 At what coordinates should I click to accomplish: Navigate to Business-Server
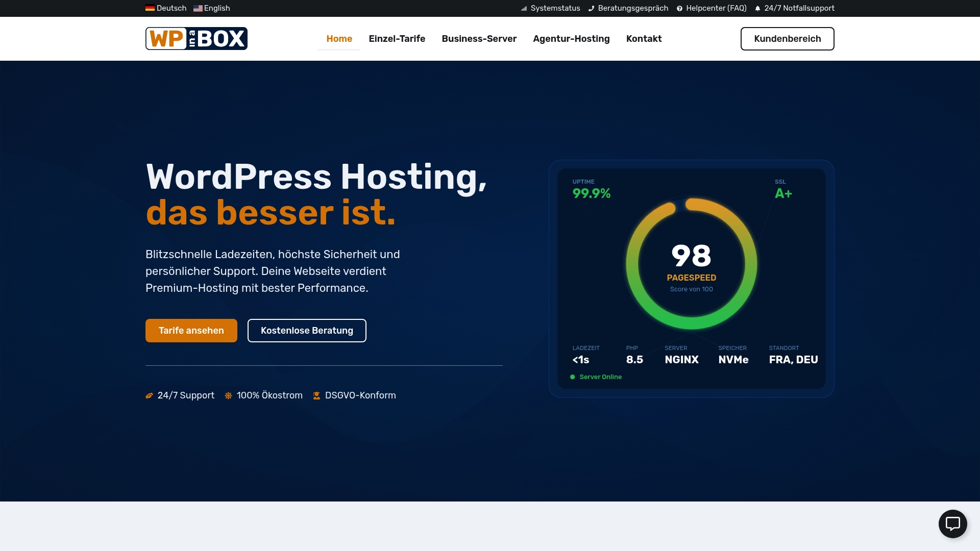(x=479, y=38)
